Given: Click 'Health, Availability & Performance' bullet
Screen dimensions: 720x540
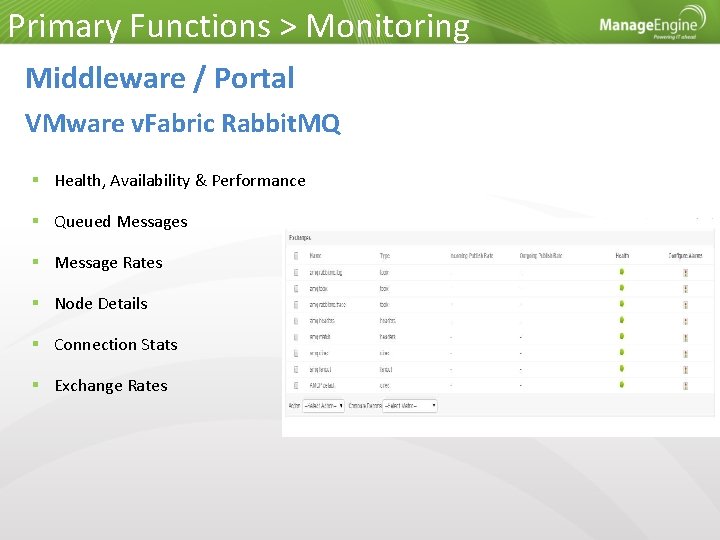Looking at the screenshot, I should click(x=180, y=181).
